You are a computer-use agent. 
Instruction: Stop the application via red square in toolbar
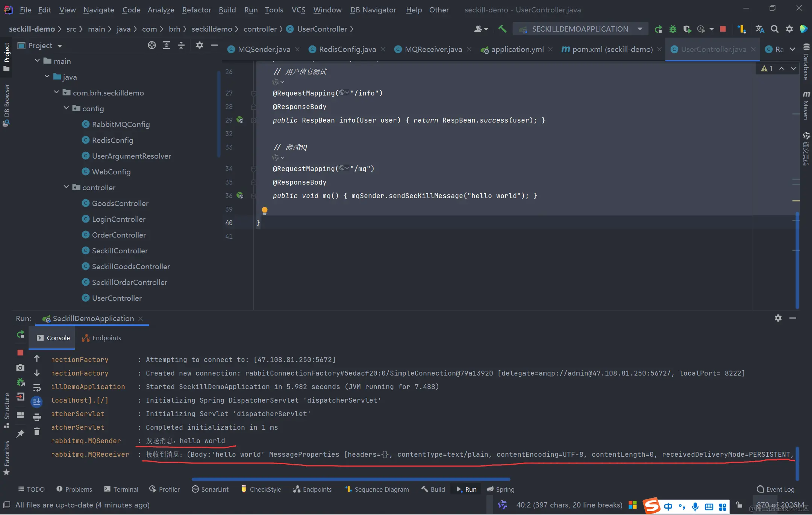[723, 29]
